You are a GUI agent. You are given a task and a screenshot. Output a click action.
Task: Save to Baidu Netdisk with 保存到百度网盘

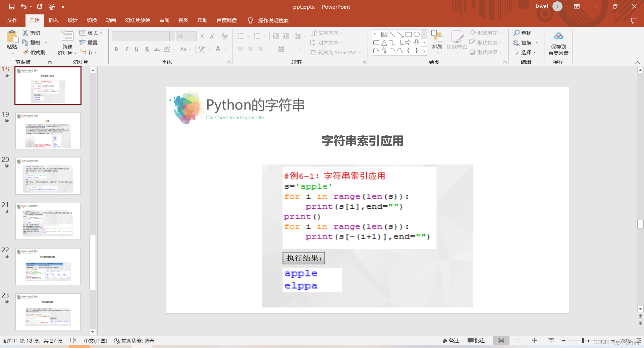click(x=558, y=44)
